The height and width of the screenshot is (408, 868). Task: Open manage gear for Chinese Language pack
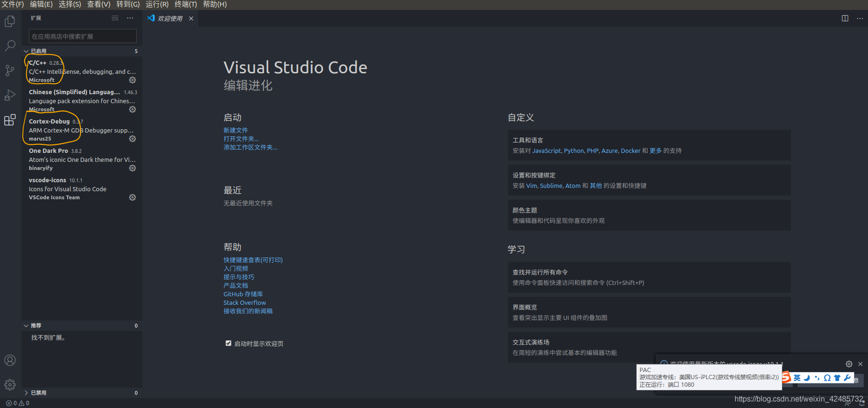[x=132, y=109]
